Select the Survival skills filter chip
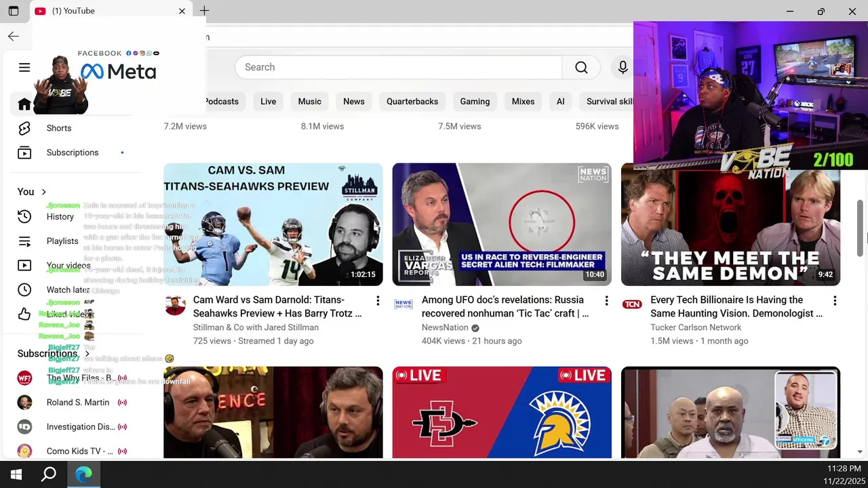 (606, 102)
